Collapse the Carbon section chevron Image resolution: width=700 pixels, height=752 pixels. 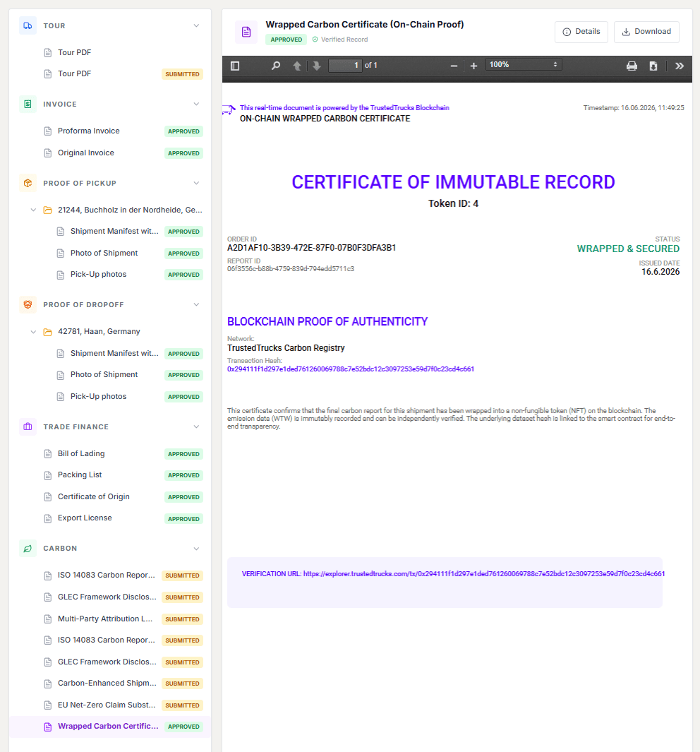tap(196, 549)
